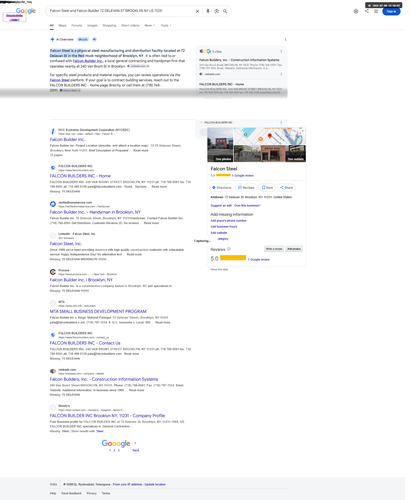410x500 pixels.
Task: Open quick settings gear icon
Action: tap(356, 11)
